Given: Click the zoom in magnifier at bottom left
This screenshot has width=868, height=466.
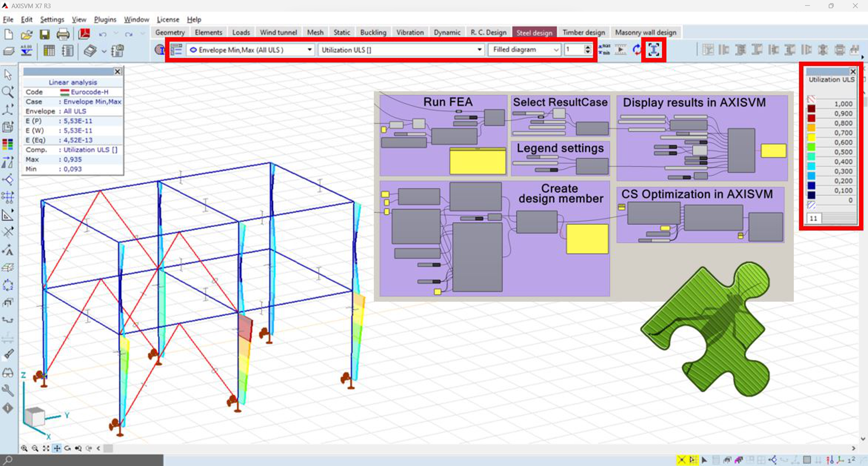Looking at the screenshot, I should [24, 448].
